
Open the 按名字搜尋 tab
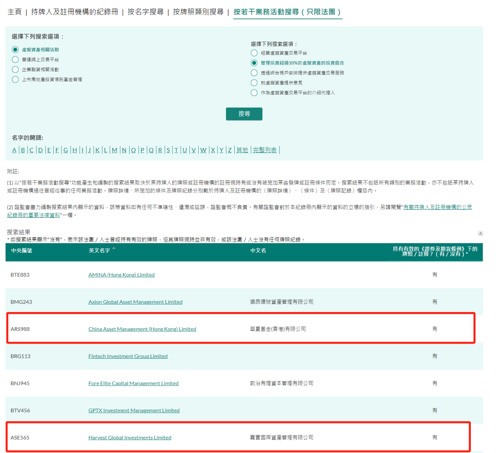(146, 12)
